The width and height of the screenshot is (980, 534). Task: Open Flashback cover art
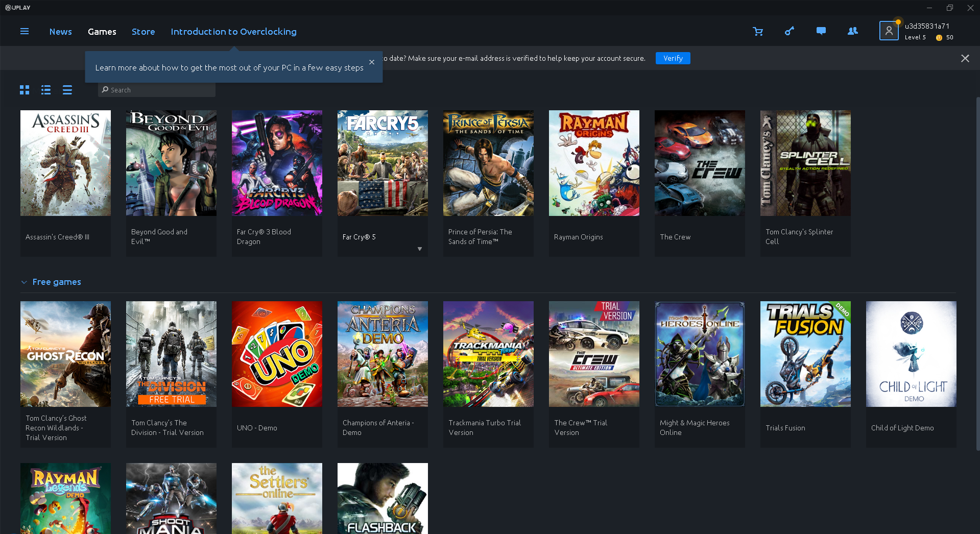(x=383, y=498)
